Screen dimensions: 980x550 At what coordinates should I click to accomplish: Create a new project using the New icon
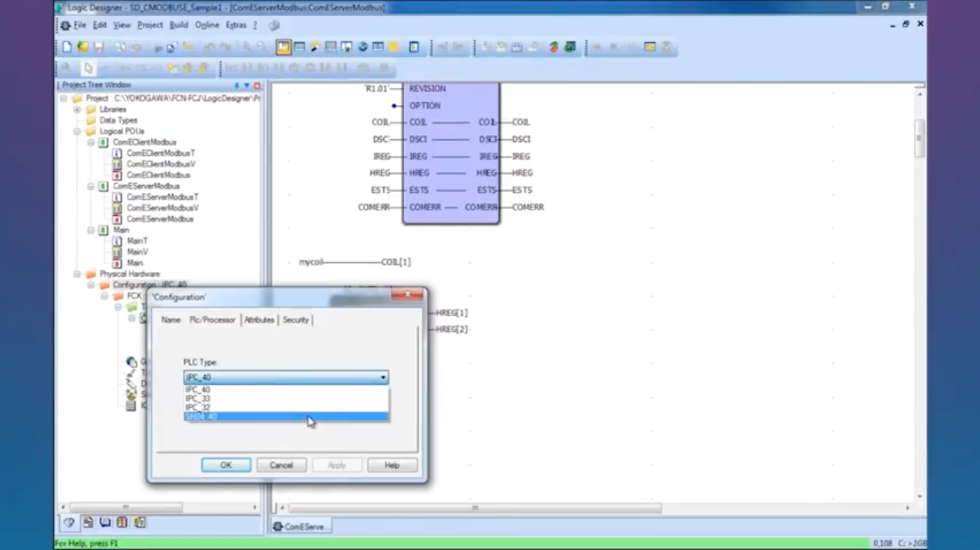point(68,47)
